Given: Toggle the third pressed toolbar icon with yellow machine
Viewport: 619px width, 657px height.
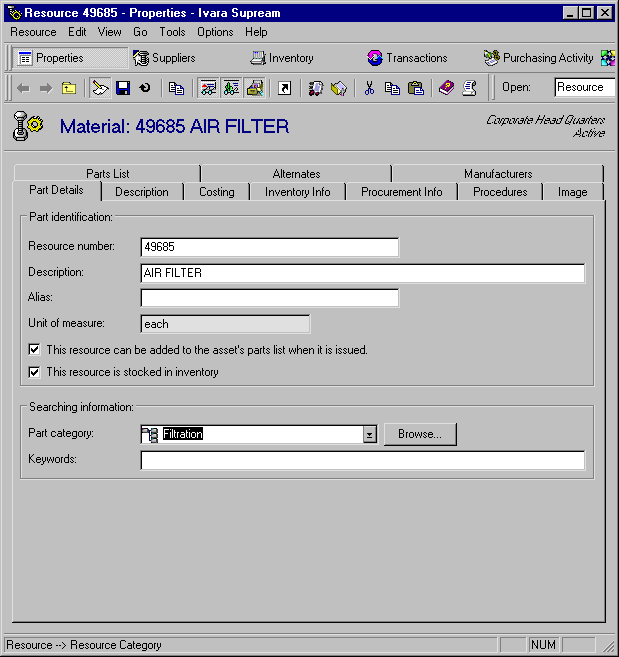Looking at the screenshot, I should (254, 88).
